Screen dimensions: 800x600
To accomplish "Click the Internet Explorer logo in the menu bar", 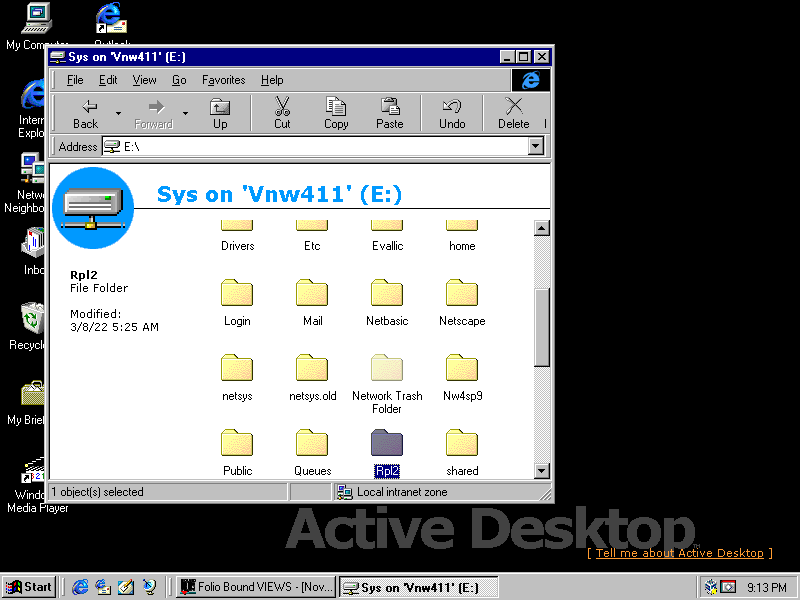I will point(531,80).
